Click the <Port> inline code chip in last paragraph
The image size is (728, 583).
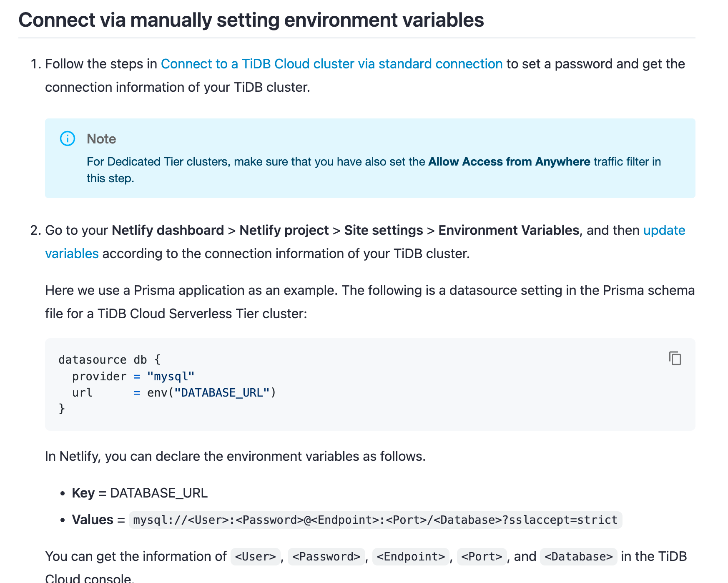coord(482,557)
